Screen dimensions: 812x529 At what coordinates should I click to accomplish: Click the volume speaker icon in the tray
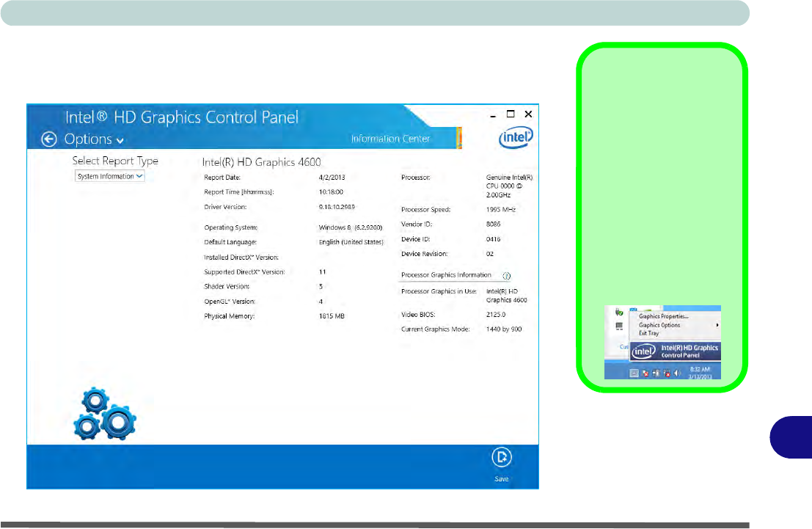point(677,373)
